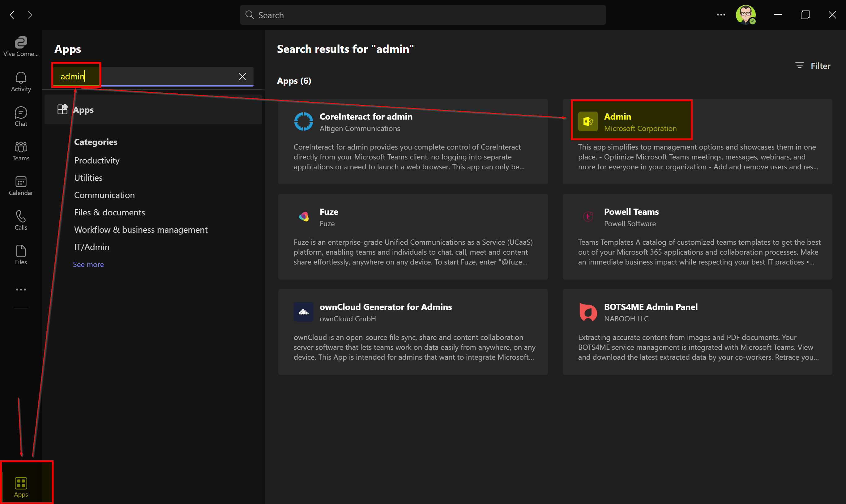Image resolution: width=846 pixels, height=504 pixels.
Task: Click the Apps icon at bottom left
Action: [x=21, y=486]
